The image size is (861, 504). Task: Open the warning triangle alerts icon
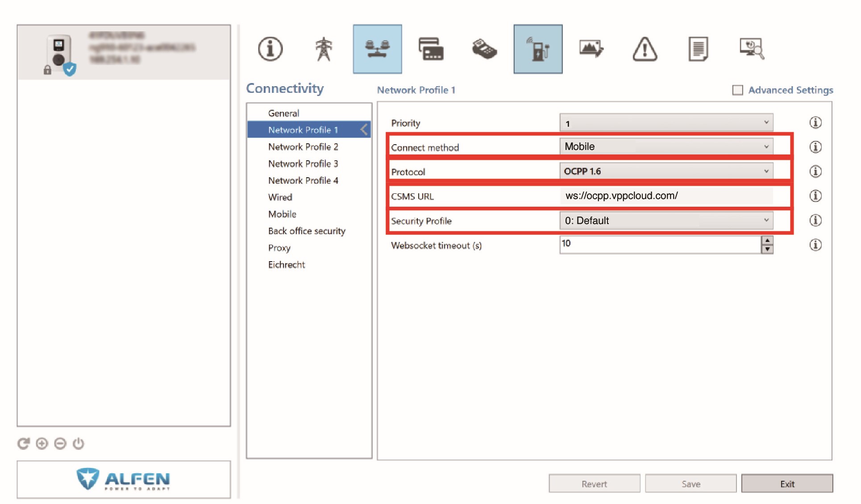tap(645, 49)
